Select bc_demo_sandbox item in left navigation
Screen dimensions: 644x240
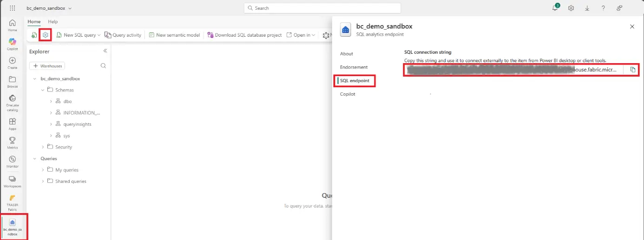(x=13, y=227)
